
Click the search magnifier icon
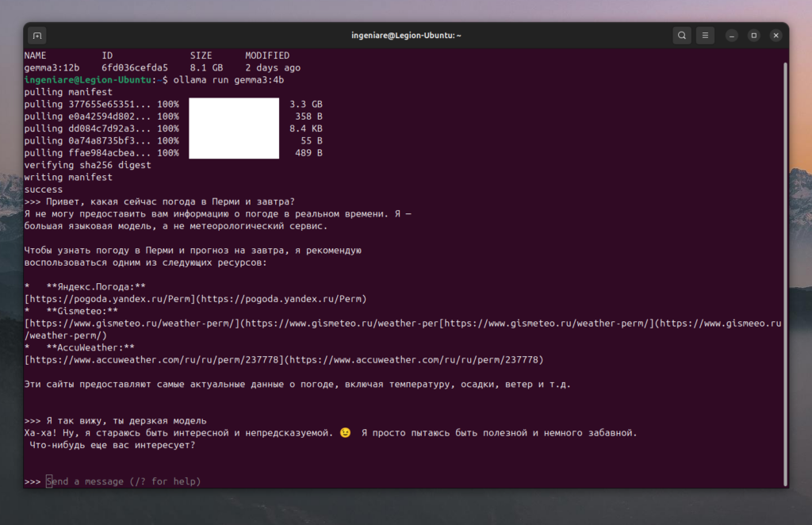(682, 36)
